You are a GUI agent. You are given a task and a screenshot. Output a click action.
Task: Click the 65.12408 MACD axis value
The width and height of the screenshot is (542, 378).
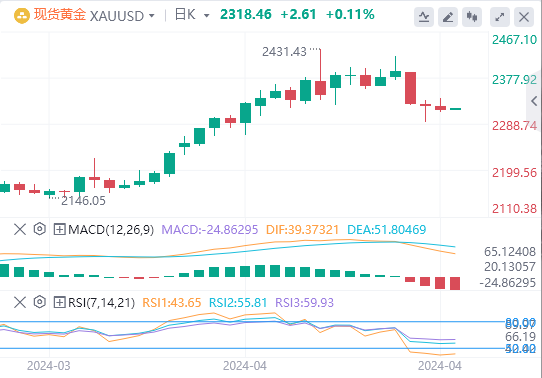click(510, 252)
